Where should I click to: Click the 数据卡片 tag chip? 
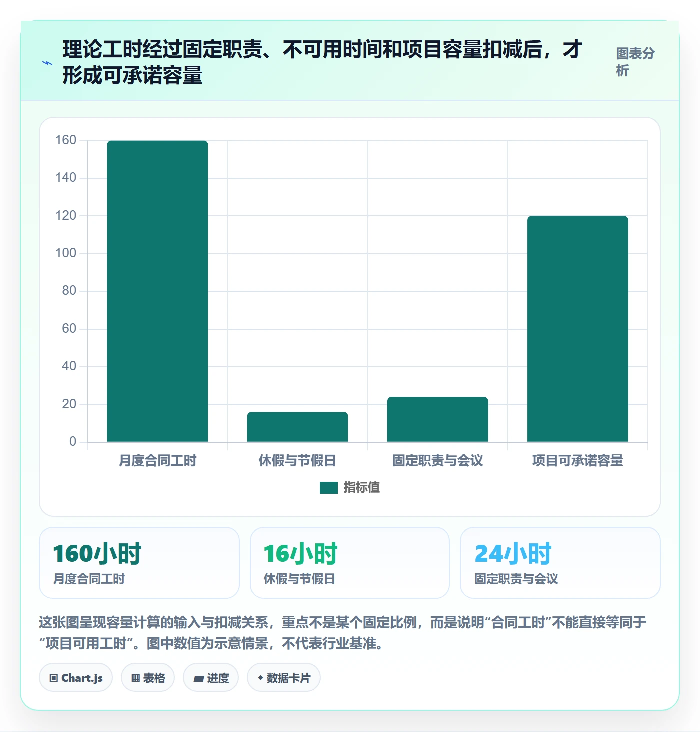pyautogui.click(x=284, y=678)
